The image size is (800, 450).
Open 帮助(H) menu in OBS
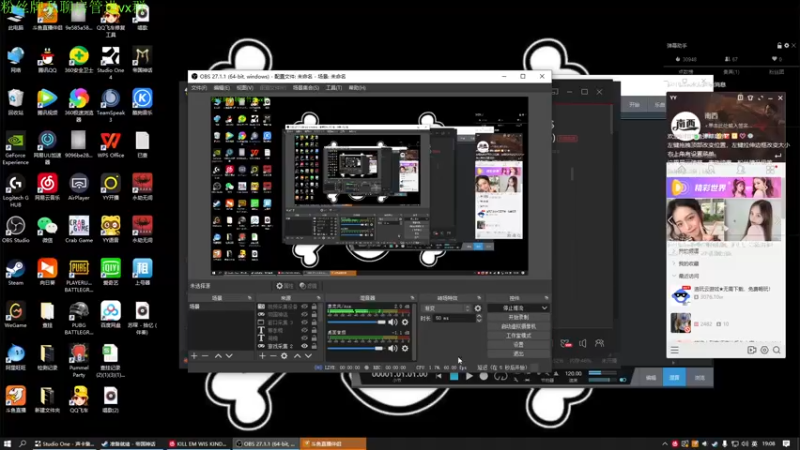[x=357, y=88]
